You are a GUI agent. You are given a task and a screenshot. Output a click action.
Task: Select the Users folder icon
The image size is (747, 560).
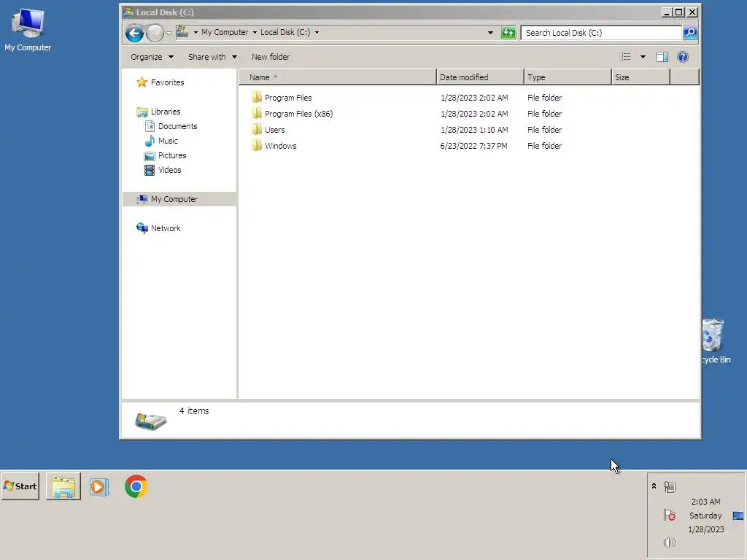pos(257,130)
